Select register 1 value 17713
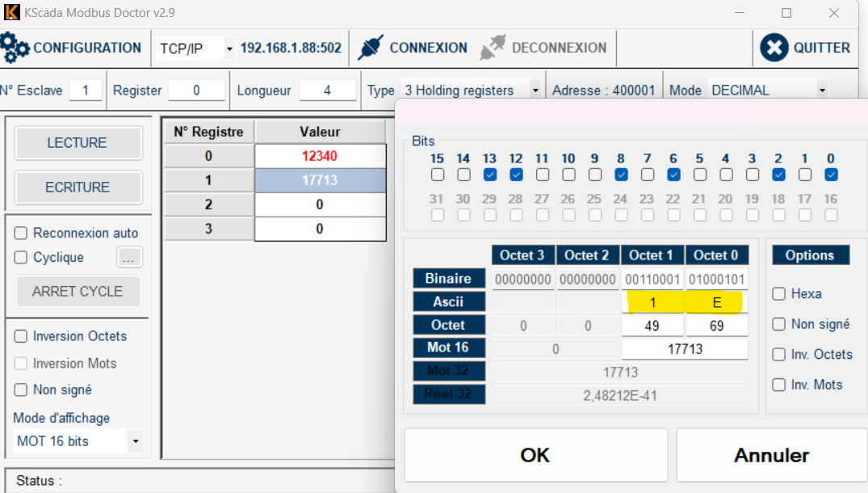The width and height of the screenshot is (868, 493). tap(320, 180)
